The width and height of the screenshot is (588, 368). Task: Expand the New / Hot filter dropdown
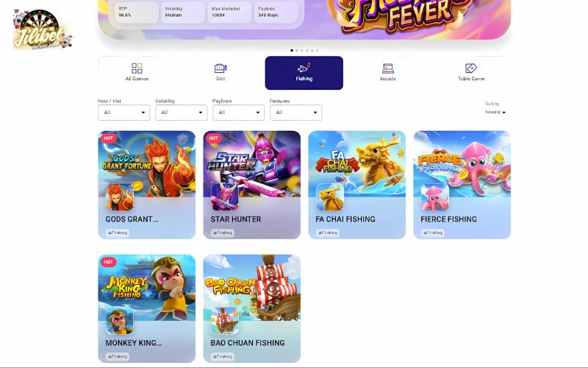pyautogui.click(x=124, y=113)
